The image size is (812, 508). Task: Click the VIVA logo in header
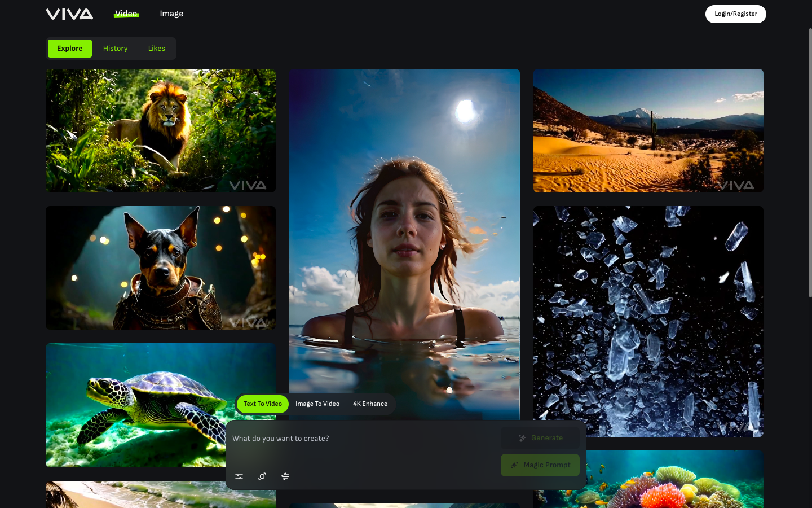[69, 14]
